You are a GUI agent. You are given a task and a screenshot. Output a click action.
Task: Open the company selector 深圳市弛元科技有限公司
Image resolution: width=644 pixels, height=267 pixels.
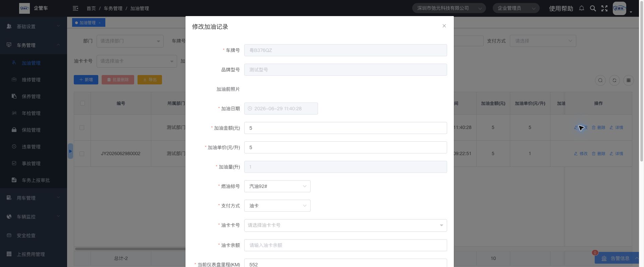coord(449,8)
